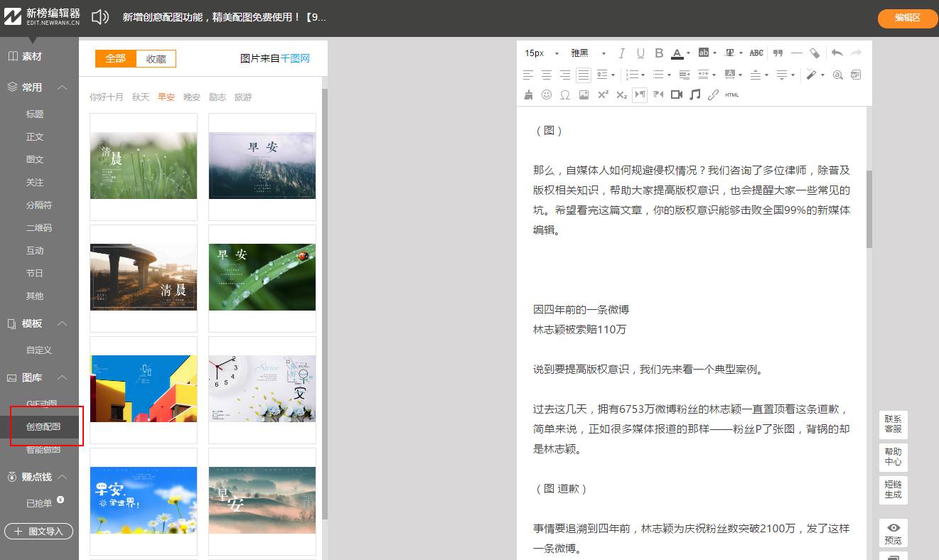Insert a video with the camera icon
The width and height of the screenshot is (939, 560).
tap(677, 95)
